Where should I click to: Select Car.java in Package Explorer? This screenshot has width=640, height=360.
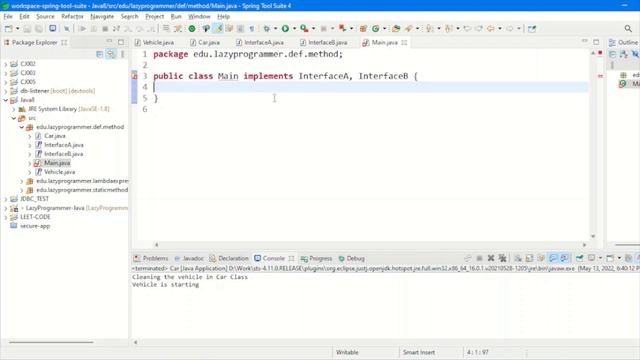click(x=55, y=136)
